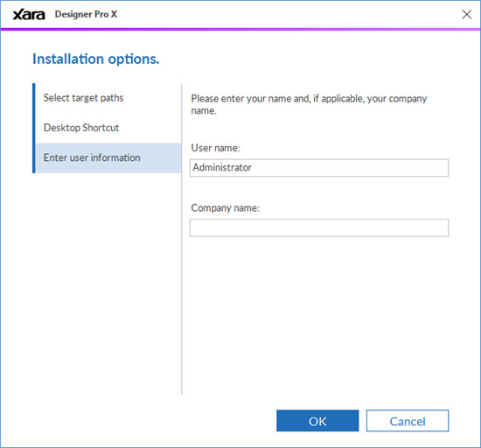Click the blue accent bar beside sidebar
This screenshot has width=481, height=448.
tap(34, 128)
